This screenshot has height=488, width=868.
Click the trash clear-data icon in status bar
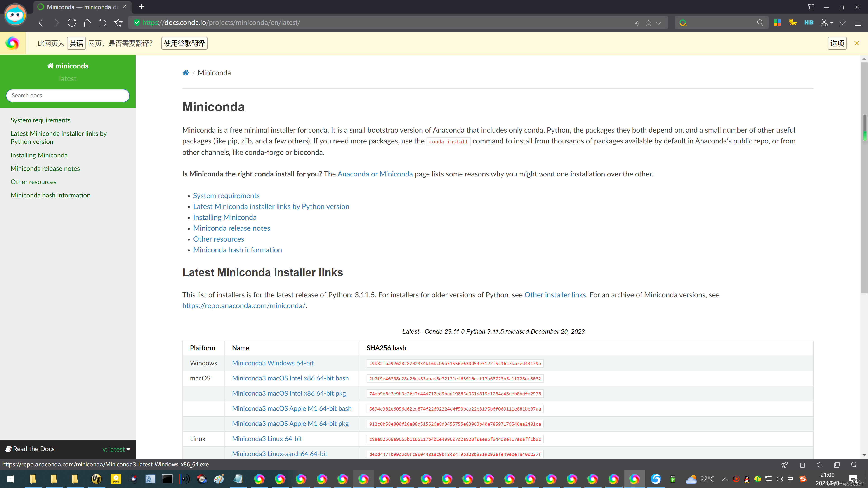click(x=802, y=465)
